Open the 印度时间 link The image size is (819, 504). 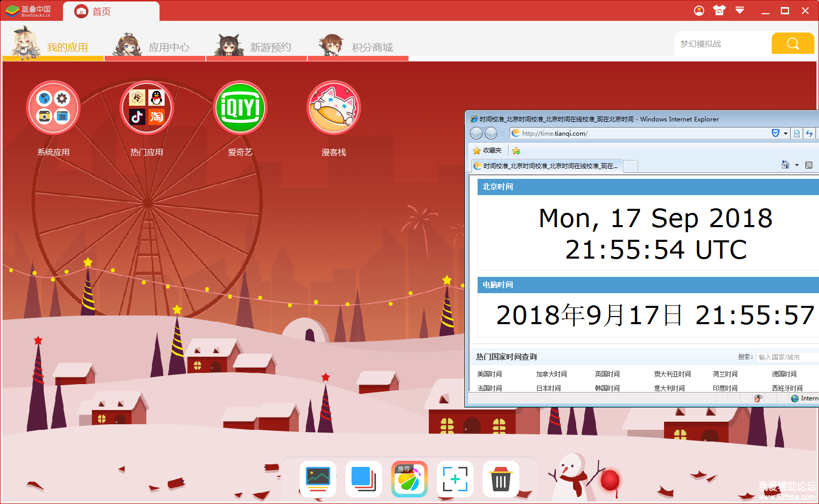pos(725,388)
